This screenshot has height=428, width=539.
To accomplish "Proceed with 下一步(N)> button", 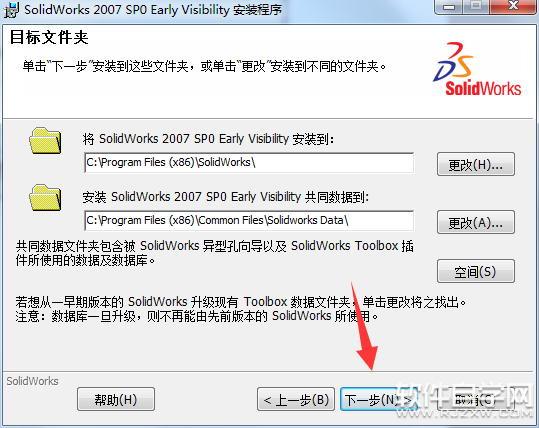I will click(379, 399).
